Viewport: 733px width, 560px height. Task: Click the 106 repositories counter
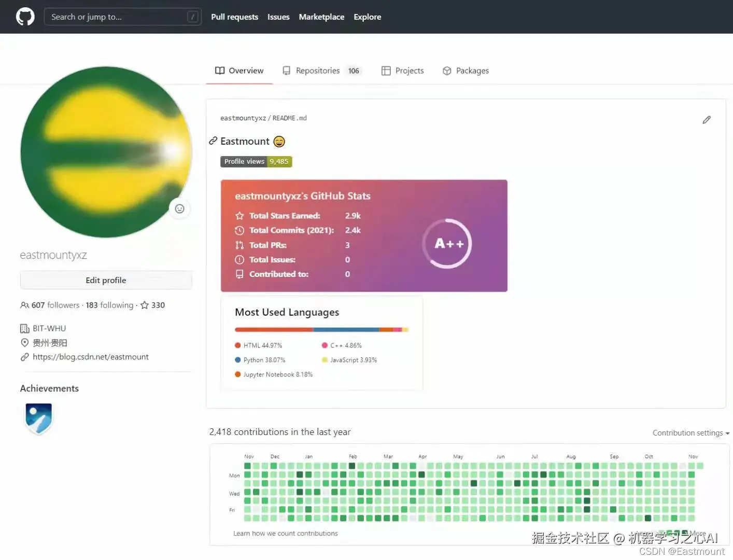[354, 71]
